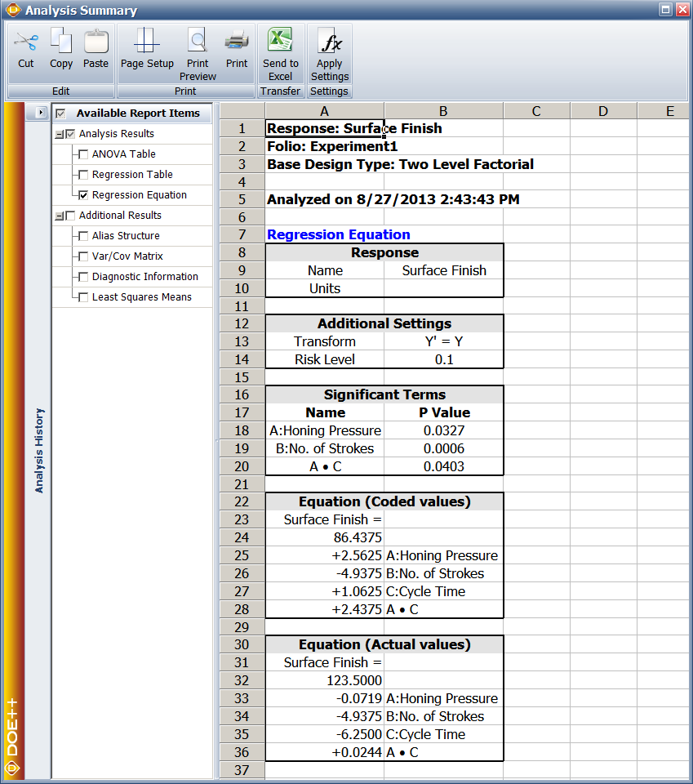Image resolution: width=693 pixels, height=784 pixels.
Task: Send report to Excel
Action: coord(280,55)
